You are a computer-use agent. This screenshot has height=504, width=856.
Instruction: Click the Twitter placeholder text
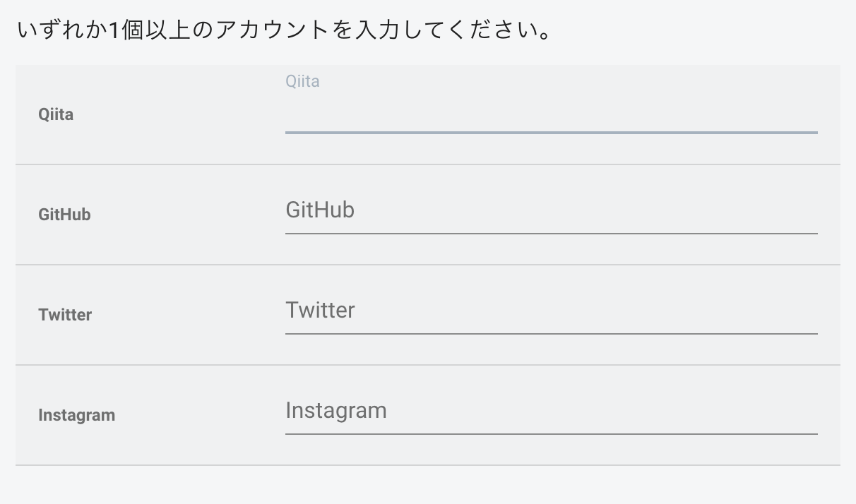pos(320,310)
